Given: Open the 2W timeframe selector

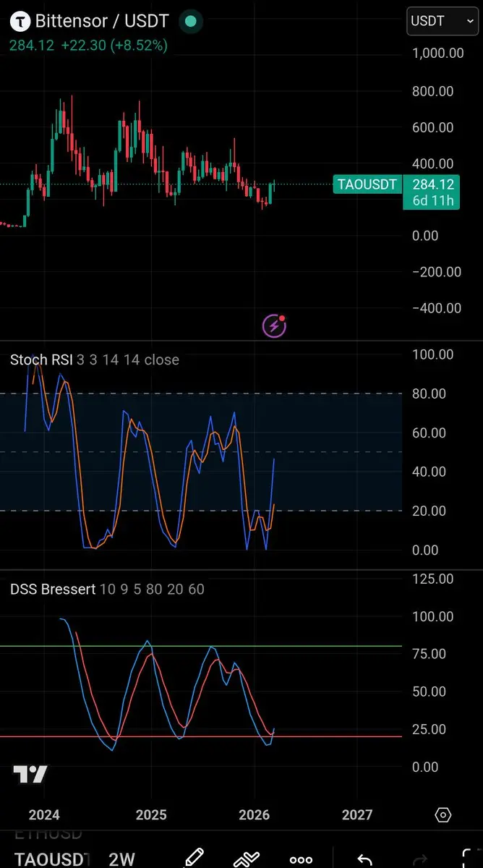Looking at the screenshot, I should coord(122,860).
